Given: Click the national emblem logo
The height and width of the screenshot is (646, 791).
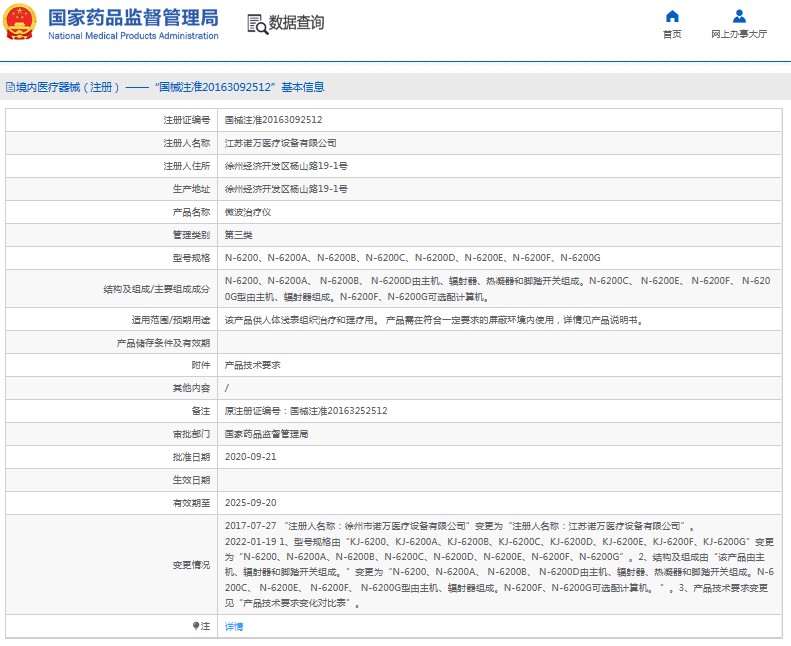Looking at the screenshot, I should click(x=20, y=22).
